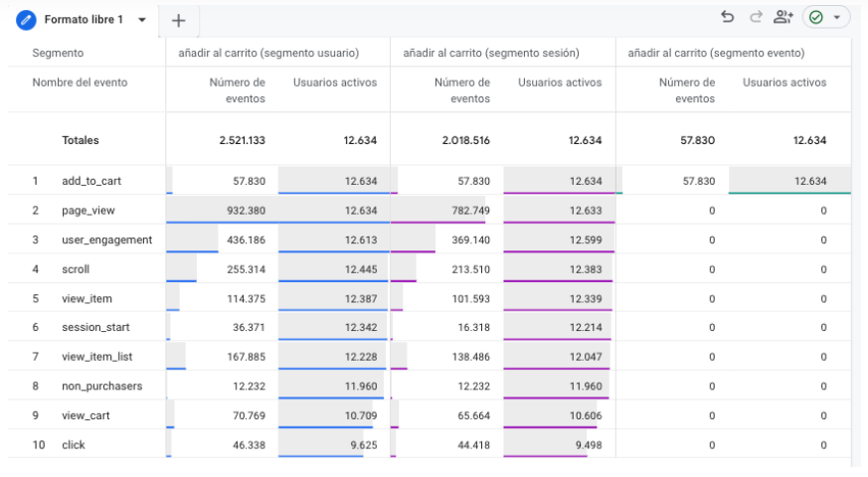Select the non_purchasers event name

[x=101, y=386]
